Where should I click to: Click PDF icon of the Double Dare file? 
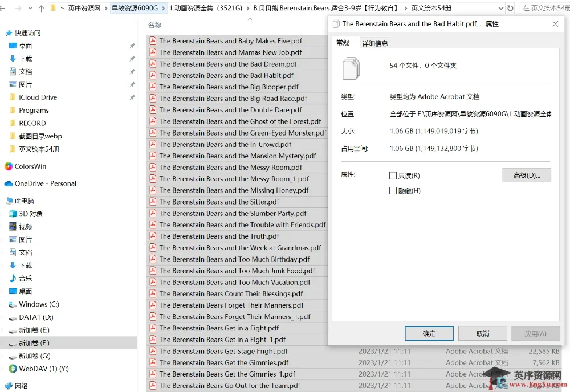click(x=153, y=110)
